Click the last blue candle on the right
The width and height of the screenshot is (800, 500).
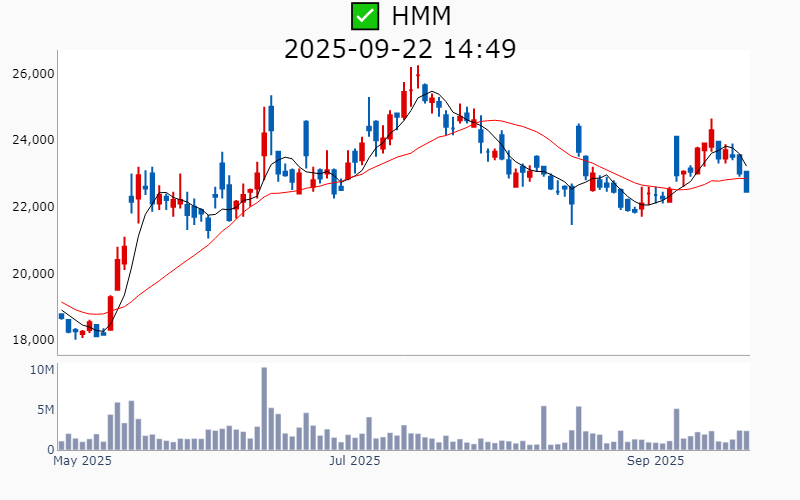coord(746,181)
